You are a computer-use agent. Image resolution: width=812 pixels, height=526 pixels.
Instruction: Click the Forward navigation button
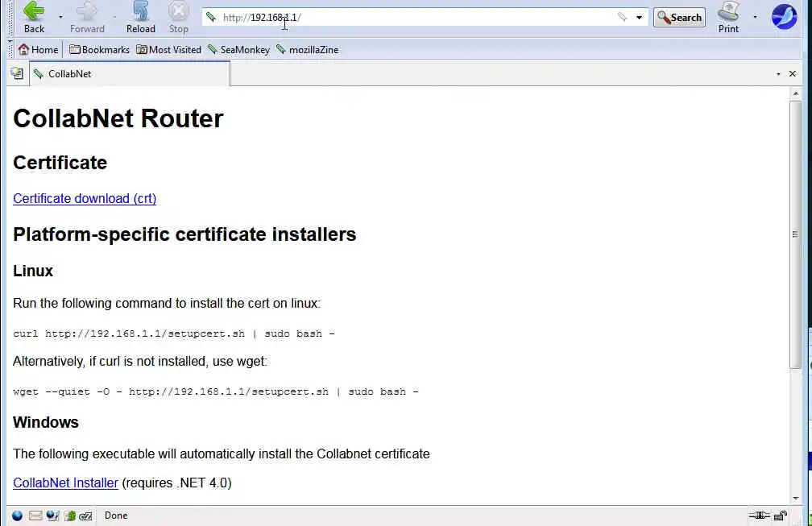point(87,17)
